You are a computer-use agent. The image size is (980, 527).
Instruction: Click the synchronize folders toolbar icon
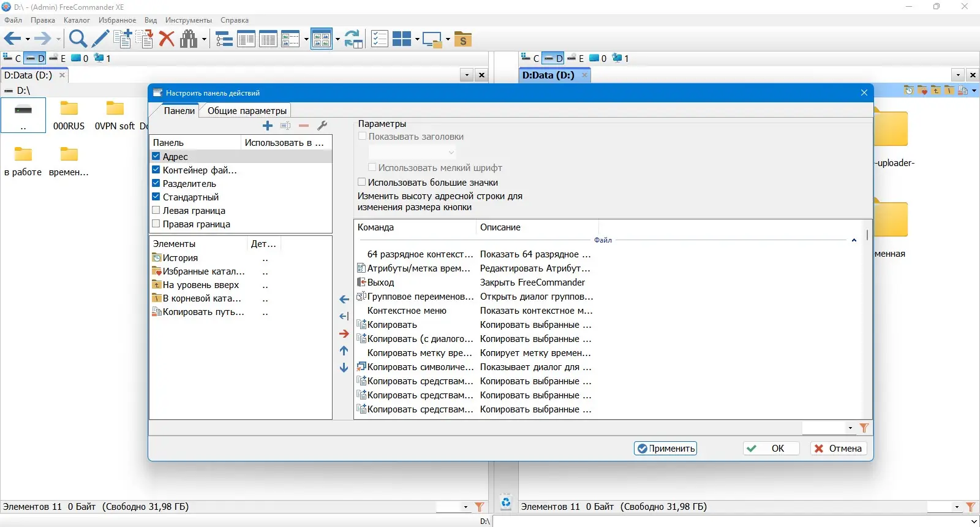[353, 39]
